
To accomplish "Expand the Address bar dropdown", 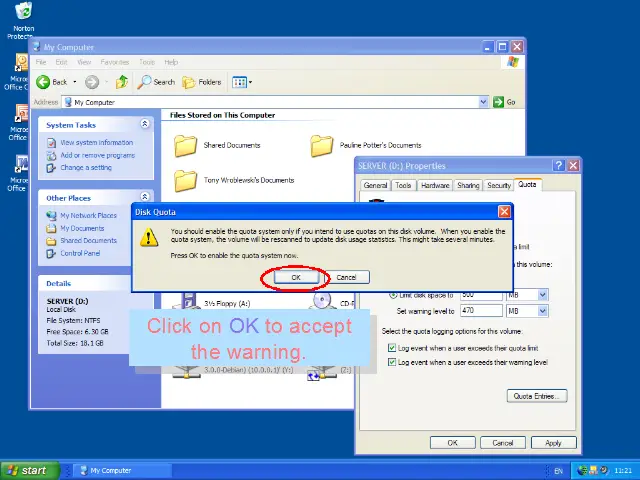I will click(x=483, y=102).
